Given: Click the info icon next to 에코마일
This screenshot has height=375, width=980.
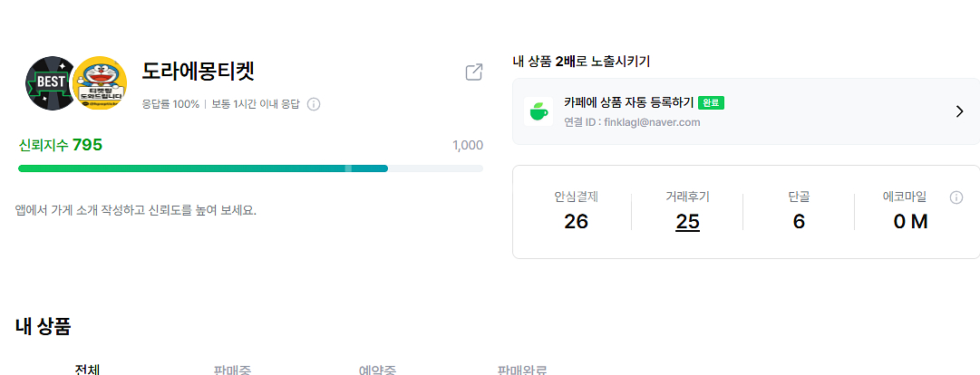Looking at the screenshot, I should pos(956,197).
